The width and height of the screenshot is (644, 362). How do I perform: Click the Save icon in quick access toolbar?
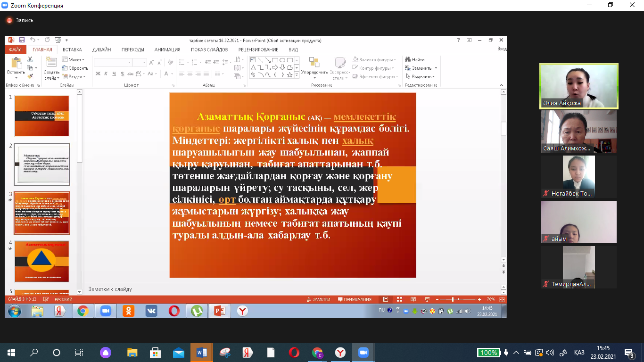[22, 41]
